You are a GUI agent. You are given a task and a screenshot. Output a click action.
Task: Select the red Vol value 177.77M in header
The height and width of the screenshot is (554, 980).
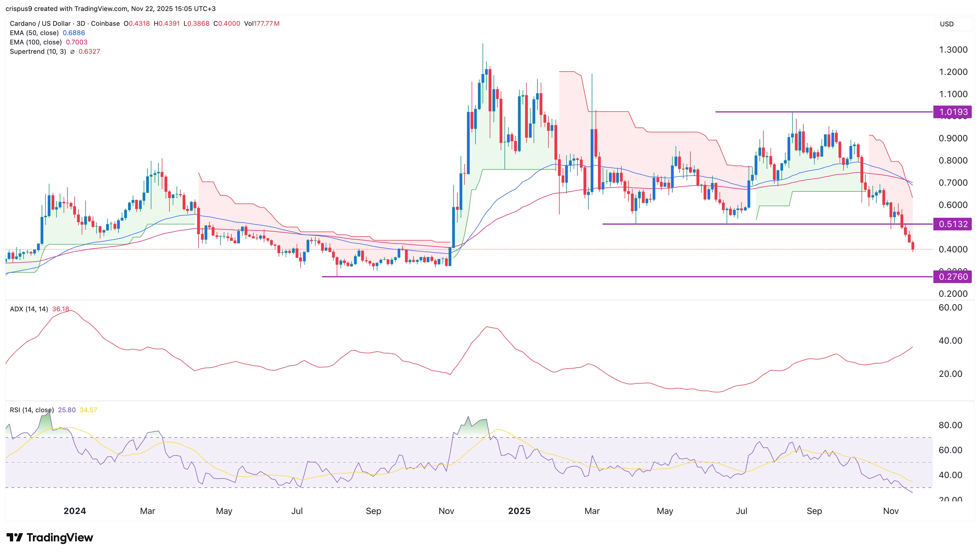pyautogui.click(x=266, y=23)
